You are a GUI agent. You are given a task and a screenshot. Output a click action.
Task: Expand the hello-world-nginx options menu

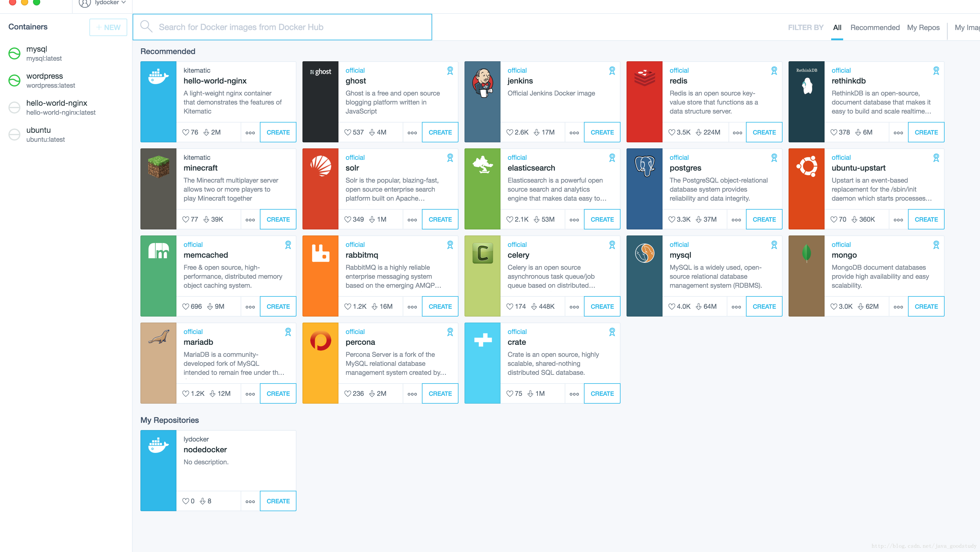pyautogui.click(x=250, y=132)
